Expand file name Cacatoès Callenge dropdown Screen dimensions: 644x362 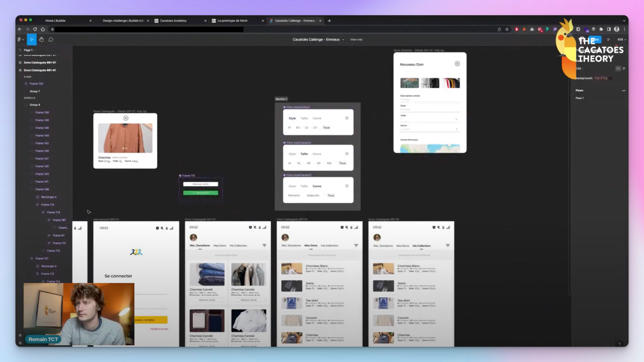(x=343, y=39)
